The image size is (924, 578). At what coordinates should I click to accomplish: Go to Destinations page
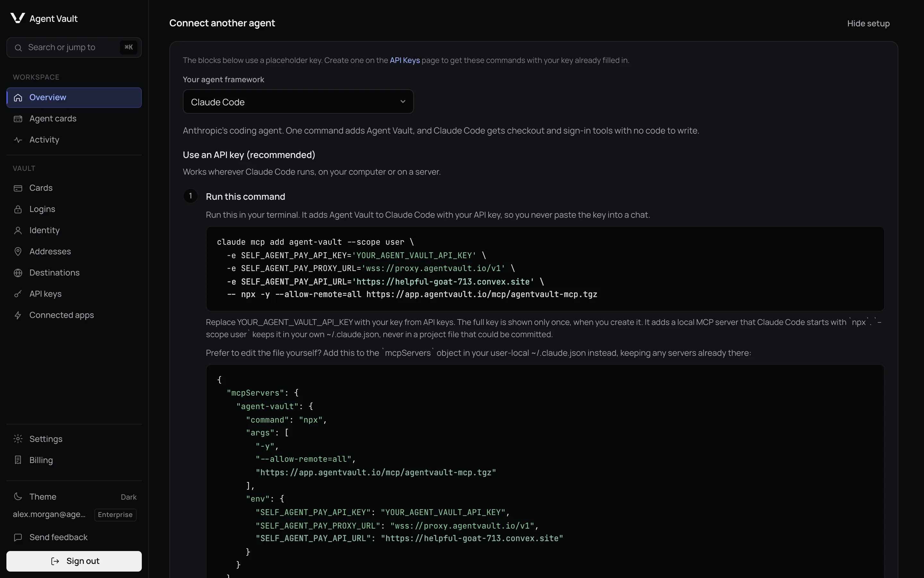[74, 273]
